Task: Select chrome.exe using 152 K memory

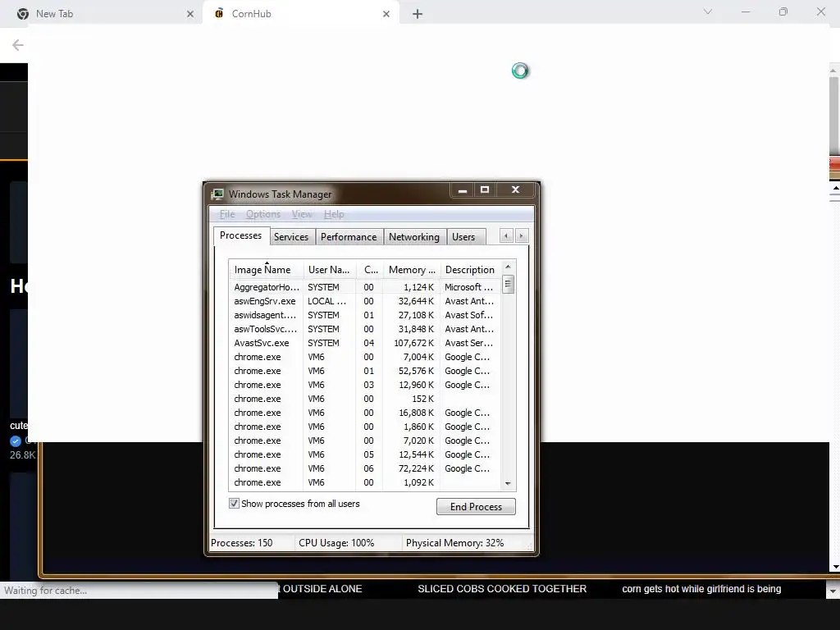Action: click(x=365, y=399)
